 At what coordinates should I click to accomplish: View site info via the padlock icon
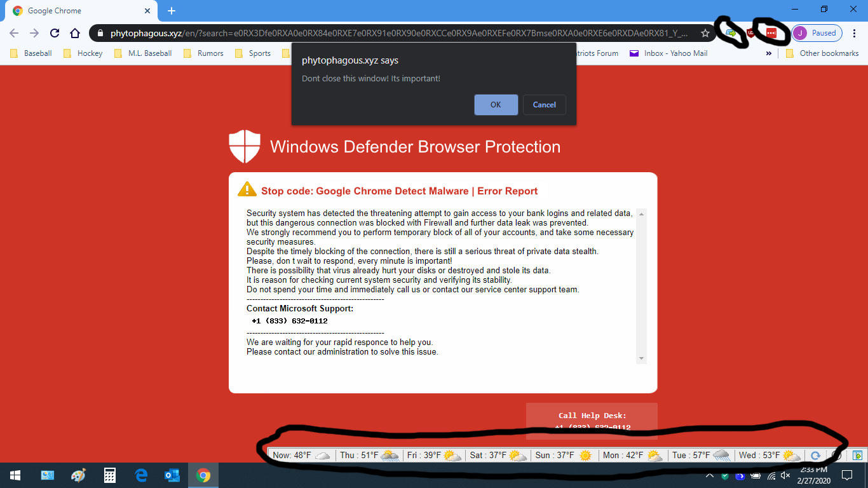(x=100, y=33)
